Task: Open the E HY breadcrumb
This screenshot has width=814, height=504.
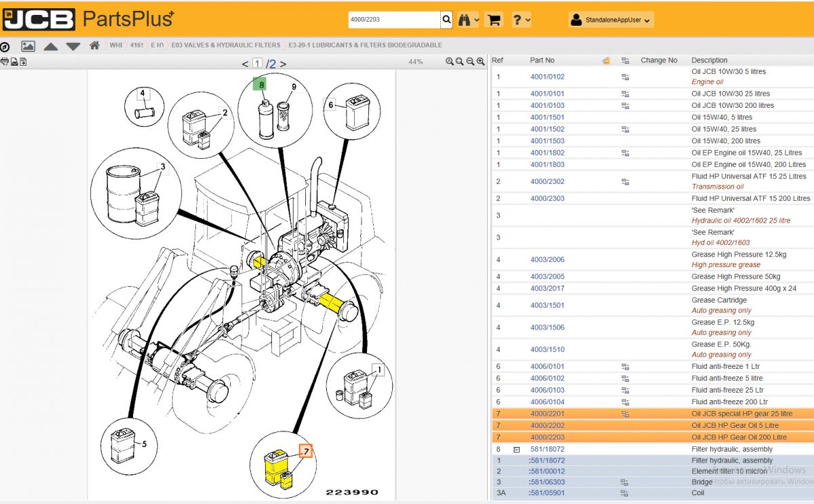Action: click(157, 45)
